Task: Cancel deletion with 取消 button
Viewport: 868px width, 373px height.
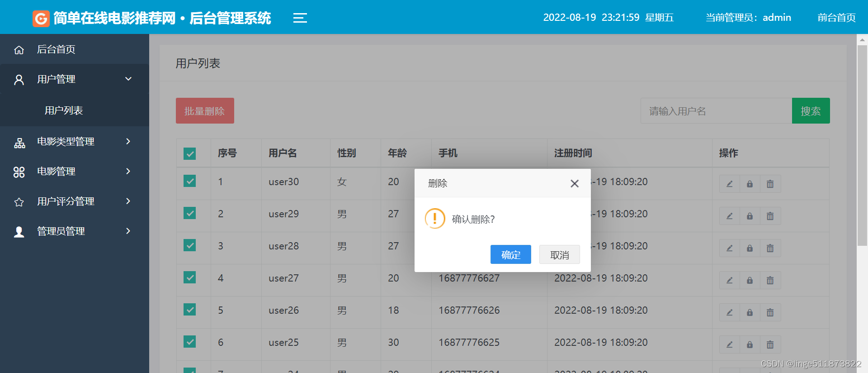Action: [560, 254]
